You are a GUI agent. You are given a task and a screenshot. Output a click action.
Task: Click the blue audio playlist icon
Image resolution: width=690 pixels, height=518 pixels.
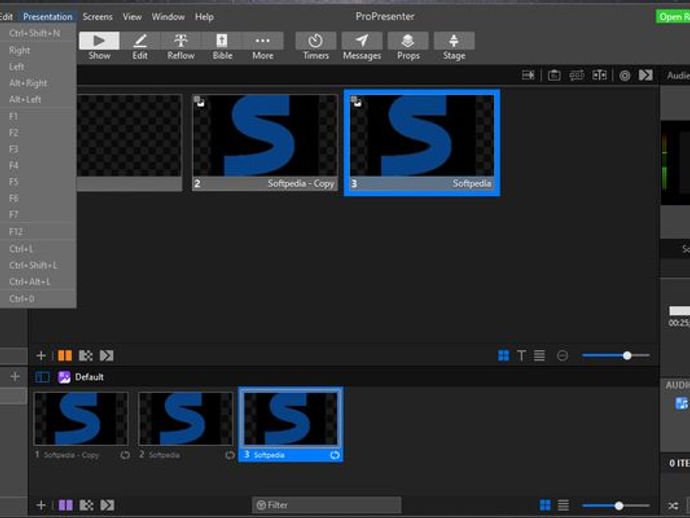[x=681, y=403]
